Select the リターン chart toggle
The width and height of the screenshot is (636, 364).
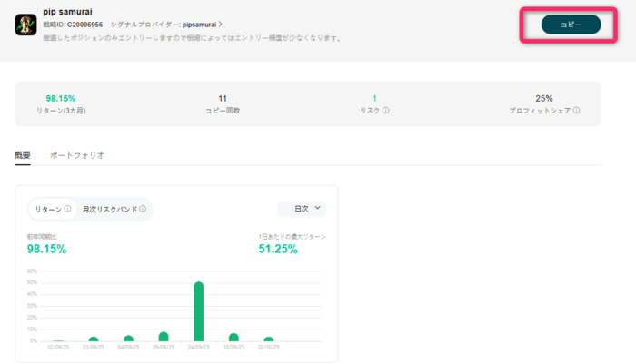(48, 209)
